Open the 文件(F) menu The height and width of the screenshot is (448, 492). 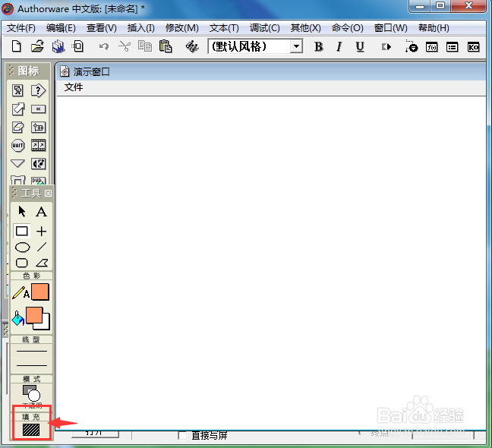(20, 28)
